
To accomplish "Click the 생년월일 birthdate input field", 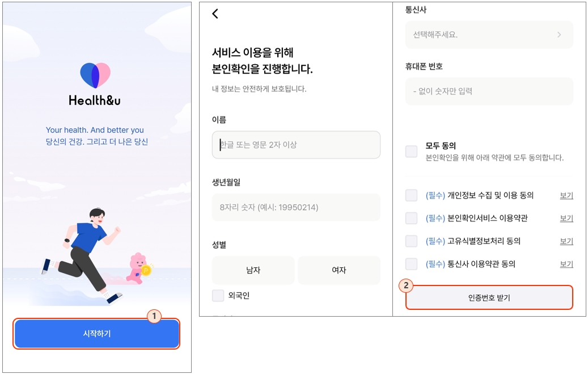I will point(296,207).
